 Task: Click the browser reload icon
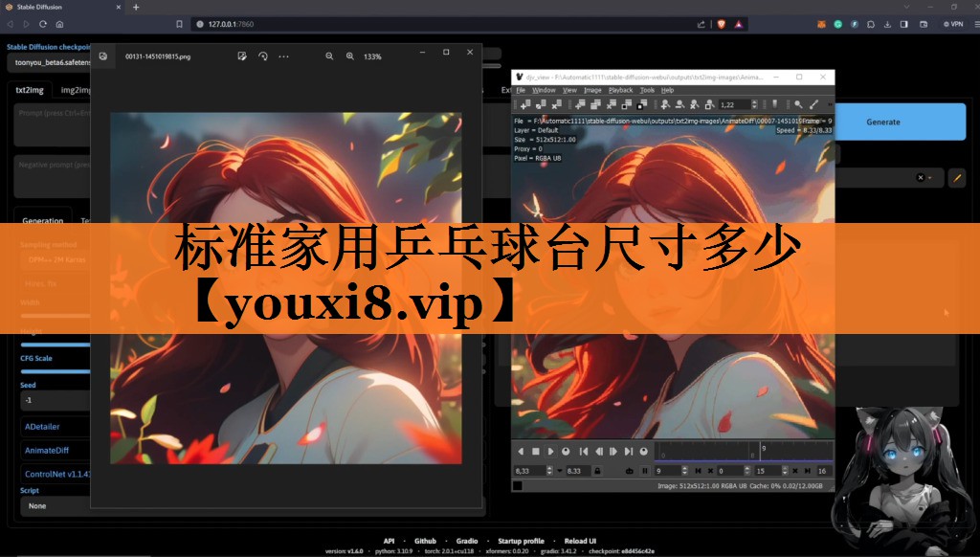[x=43, y=24]
